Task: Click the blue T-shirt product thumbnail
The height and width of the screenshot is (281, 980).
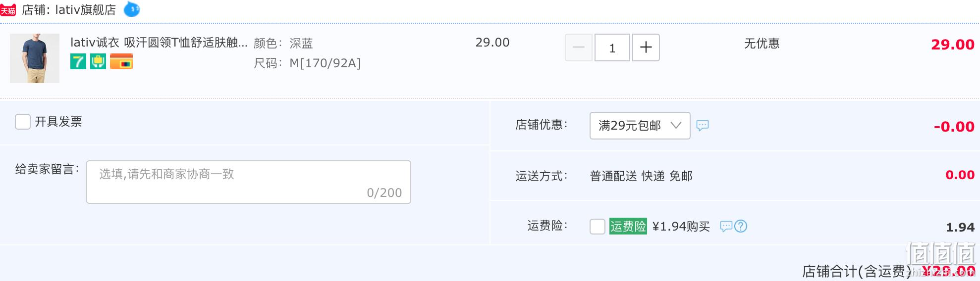Action: pos(35,58)
